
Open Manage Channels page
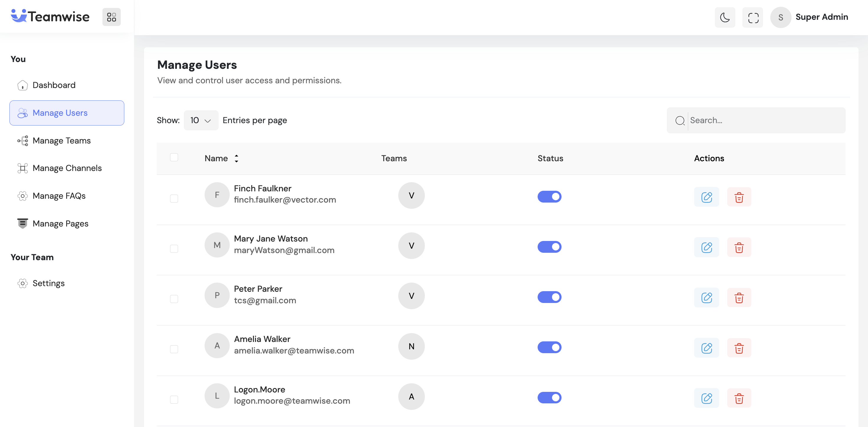pyautogui.click(x=67, y=168)
